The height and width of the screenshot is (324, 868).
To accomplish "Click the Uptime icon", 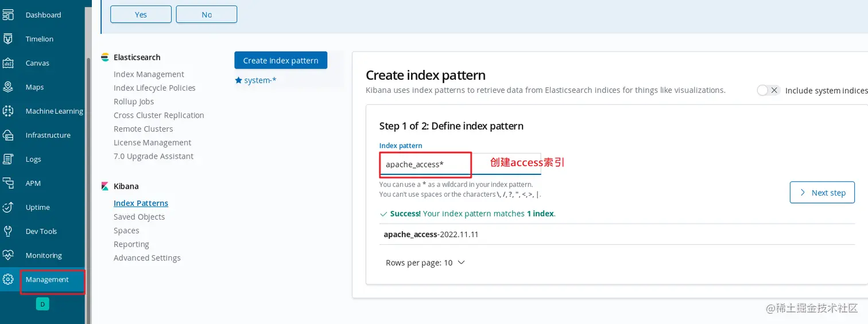I will point(8,207).
